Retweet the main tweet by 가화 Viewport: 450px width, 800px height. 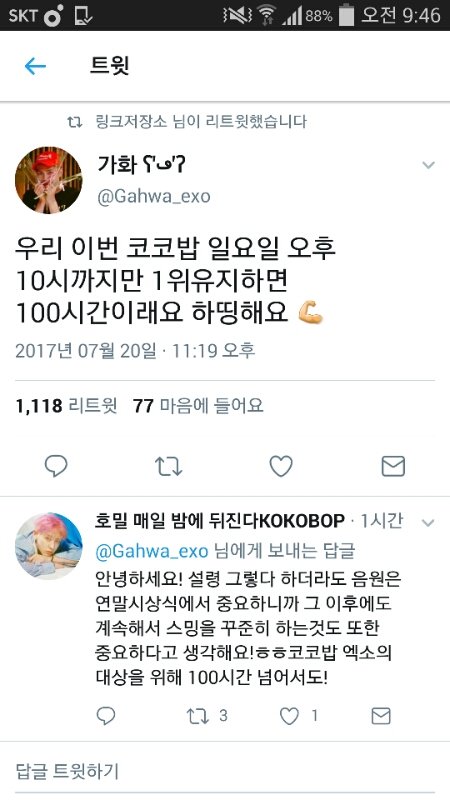tap(168, 466)
